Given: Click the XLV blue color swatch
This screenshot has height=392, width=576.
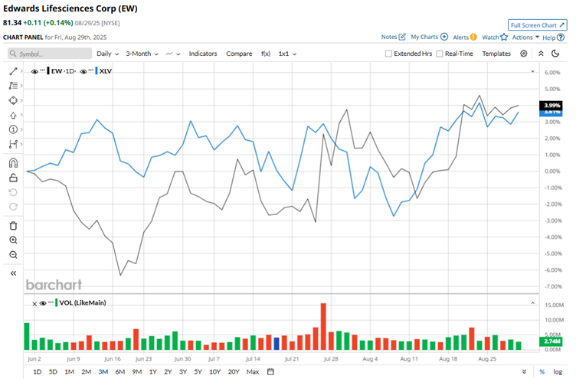Looking at the screenshot, I should (97, 71).
